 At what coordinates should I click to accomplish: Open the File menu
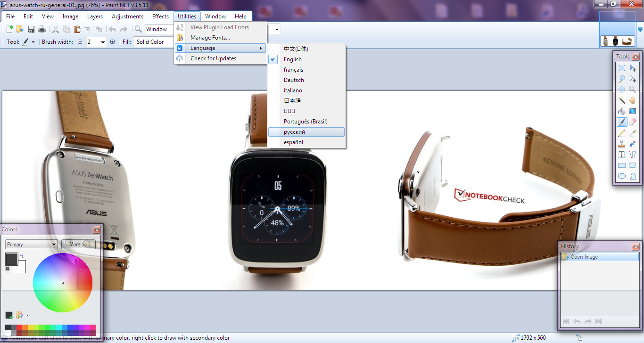10,16
